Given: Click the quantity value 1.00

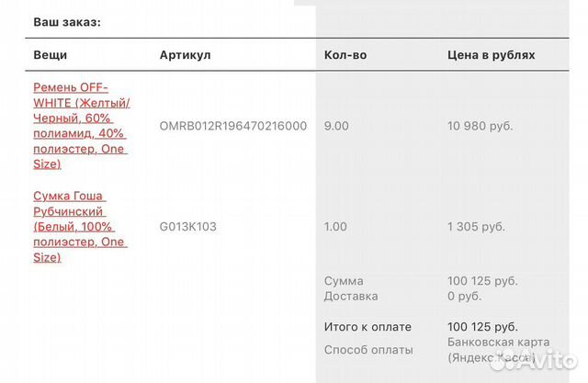Looking at the screenshot, I should [335, 227].
